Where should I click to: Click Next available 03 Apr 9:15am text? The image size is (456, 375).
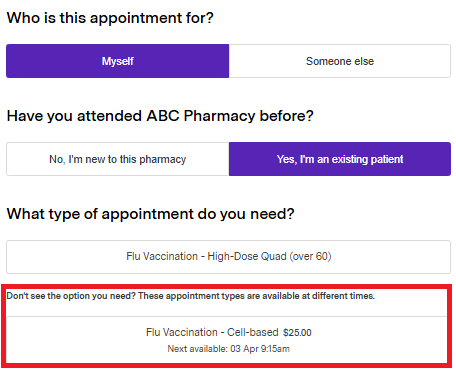click(228, 349)
